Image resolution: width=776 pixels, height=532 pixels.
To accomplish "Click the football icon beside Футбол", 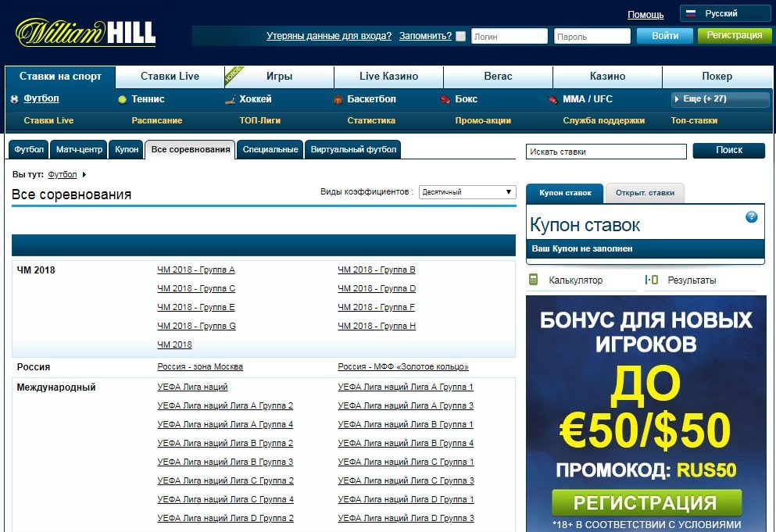I will [14, 99].
